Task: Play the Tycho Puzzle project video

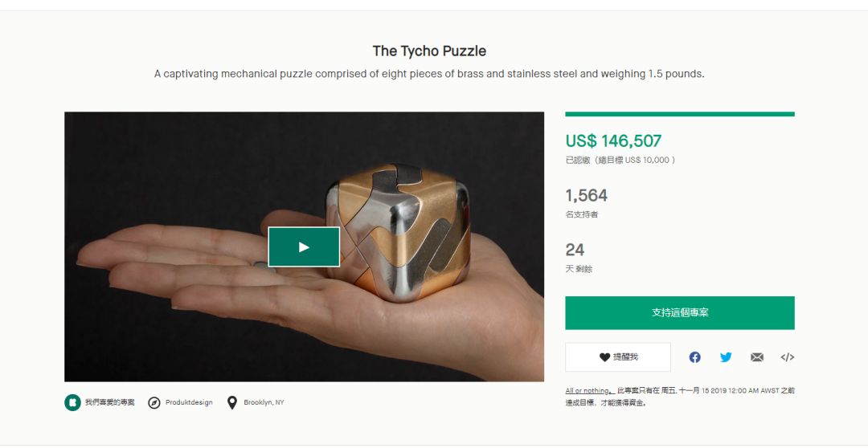Action: click(304, 246)
